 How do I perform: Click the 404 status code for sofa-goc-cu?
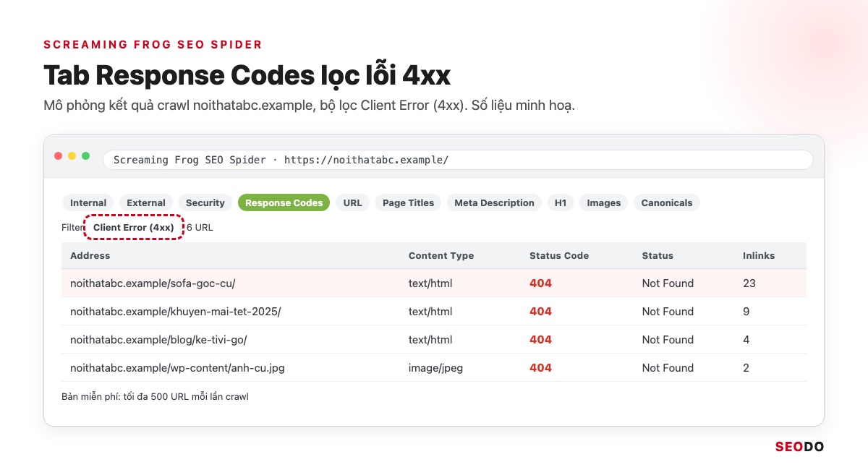[540, 283]
